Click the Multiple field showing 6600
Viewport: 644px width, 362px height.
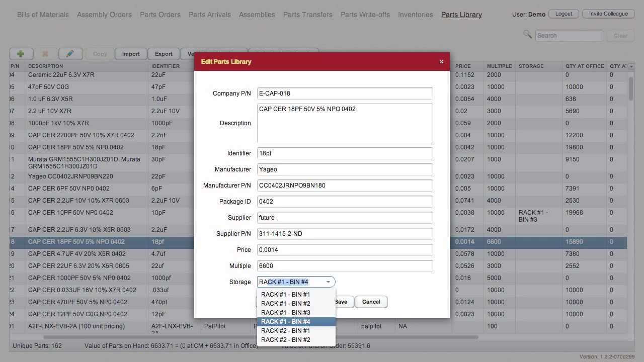coord(345,266)
